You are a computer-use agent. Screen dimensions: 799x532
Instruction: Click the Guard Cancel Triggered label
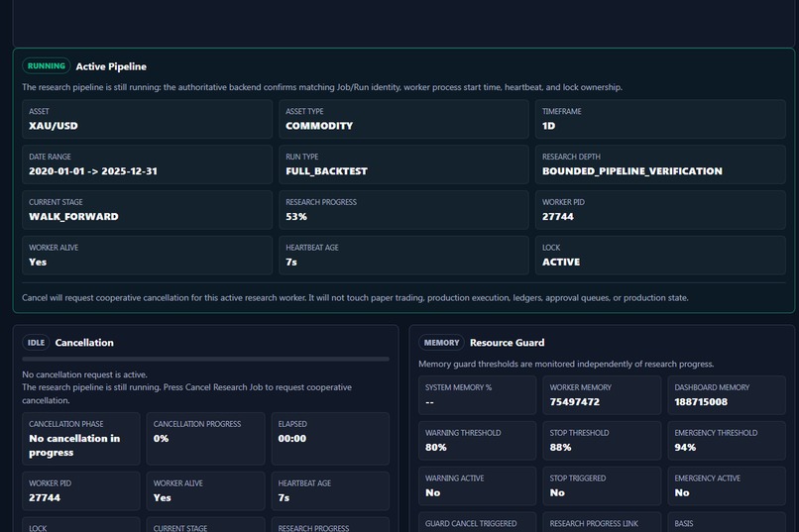(x=471, y=523)
